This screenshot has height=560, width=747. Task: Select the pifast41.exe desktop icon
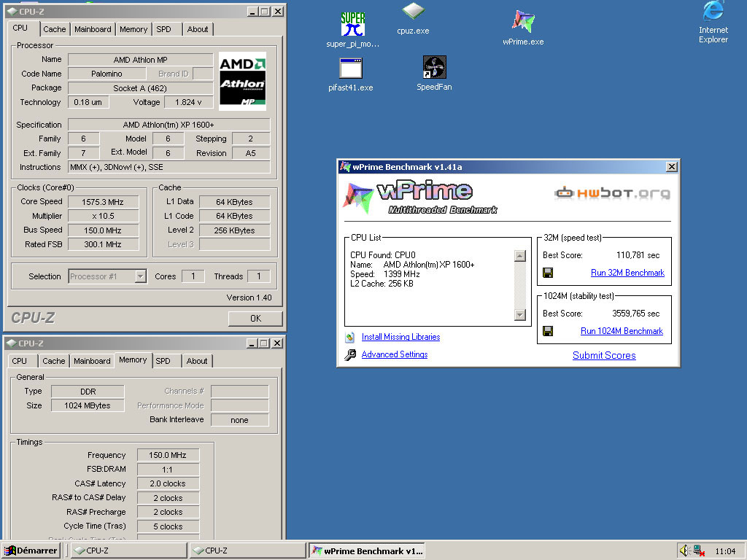[x=351, y=75]
